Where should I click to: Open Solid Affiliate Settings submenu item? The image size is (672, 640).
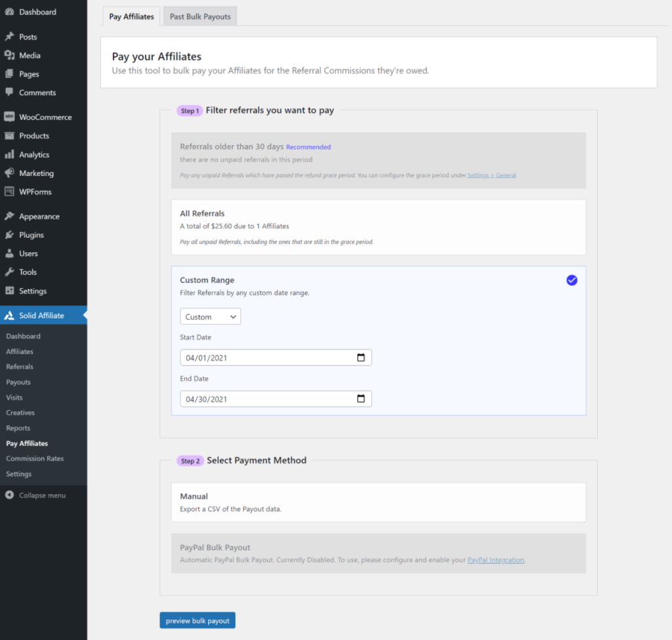19,474
